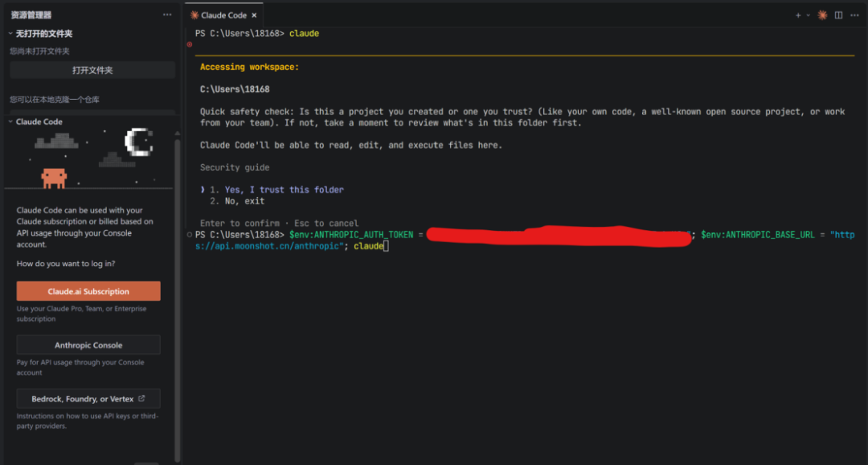Add a new terminal with plus icon

[x=798, y=15]
